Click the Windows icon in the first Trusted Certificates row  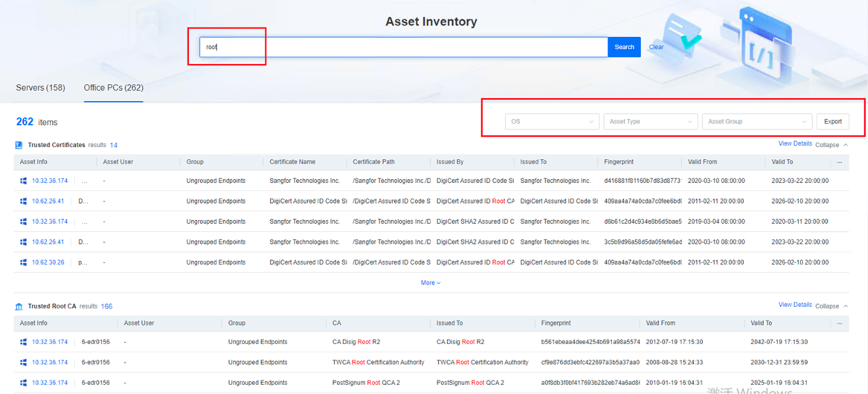pyautogui.click(x=24, y=181)
